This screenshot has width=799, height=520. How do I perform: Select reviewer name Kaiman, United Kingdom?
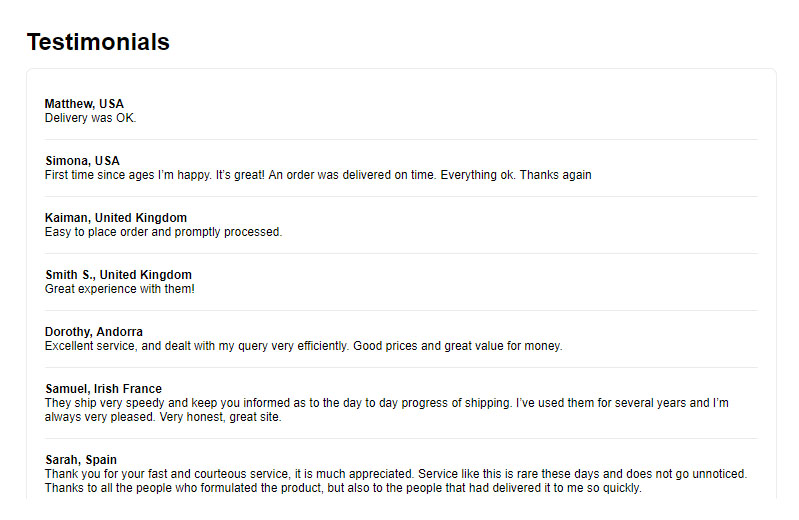click(116, 218)
